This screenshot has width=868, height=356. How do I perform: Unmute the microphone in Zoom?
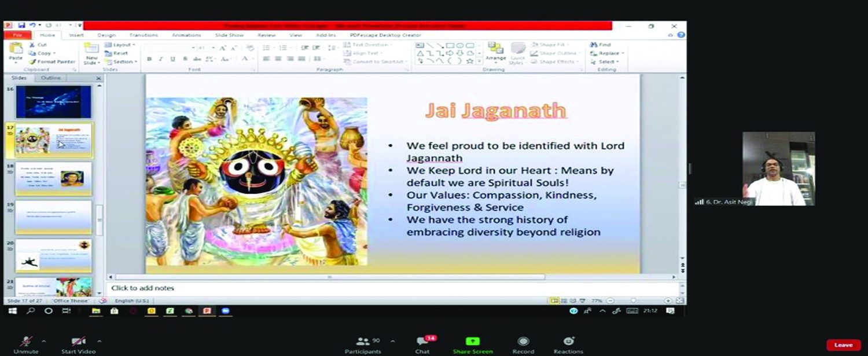click(x=26, y=343)
